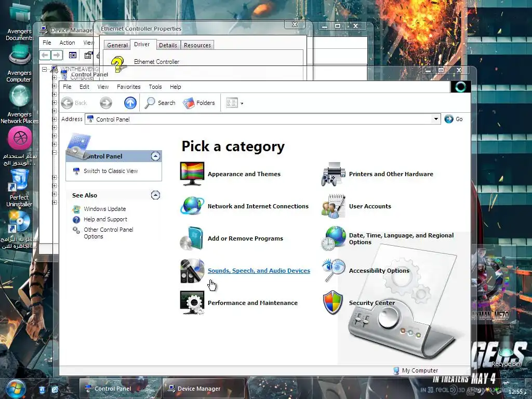Click the Views icon in the toolbar
532x399 pixels.
click(232, 103)
